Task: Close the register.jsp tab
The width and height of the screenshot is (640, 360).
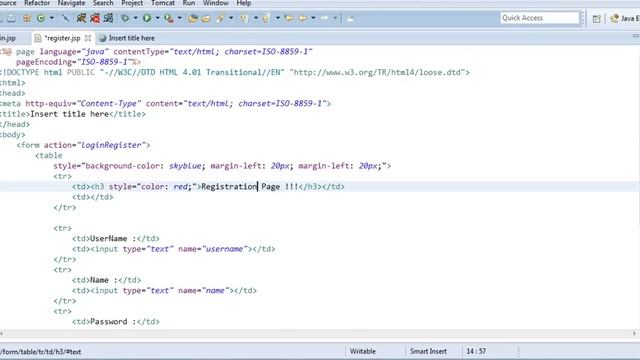Action: [x=88, y=38]
